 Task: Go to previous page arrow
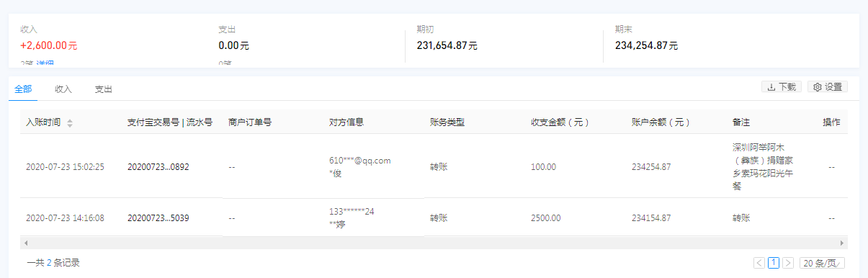759,263
